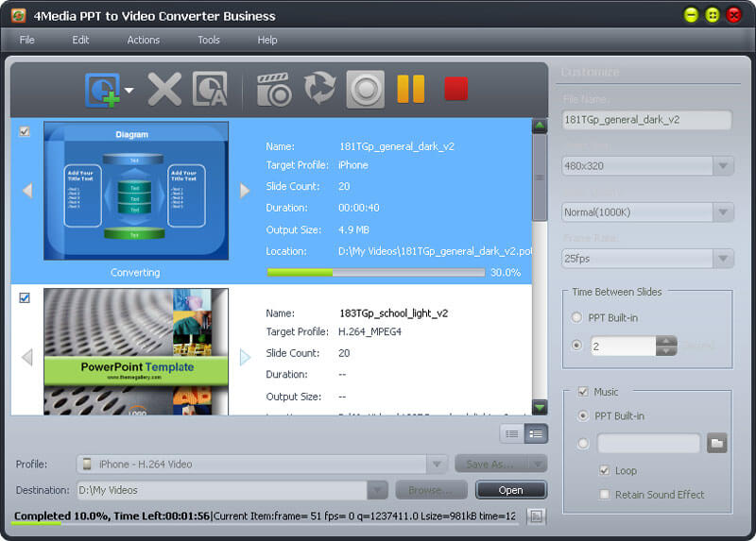Expand the 25fps frame rate dropdown

click(x=723, y=259)
